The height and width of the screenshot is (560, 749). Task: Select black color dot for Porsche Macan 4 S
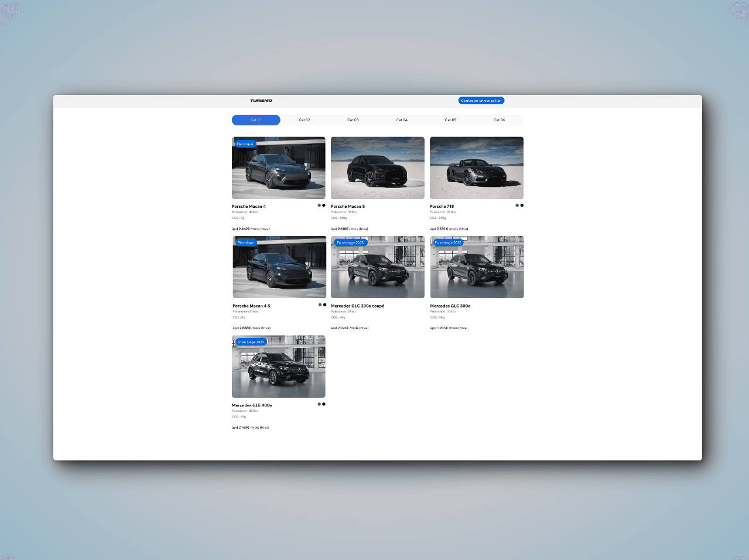pos(324,305)
